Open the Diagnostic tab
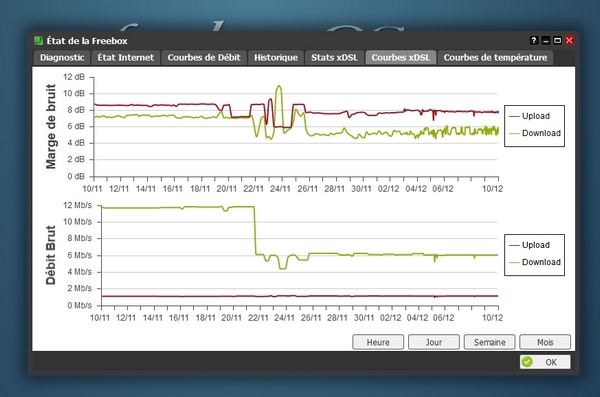 coord(62,57)
